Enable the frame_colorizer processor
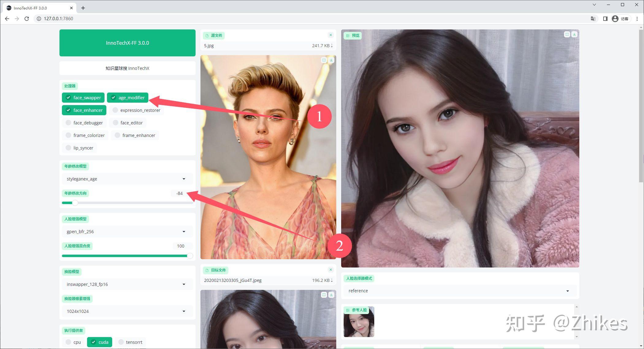644x349 pixels. [x=85, y=135]
